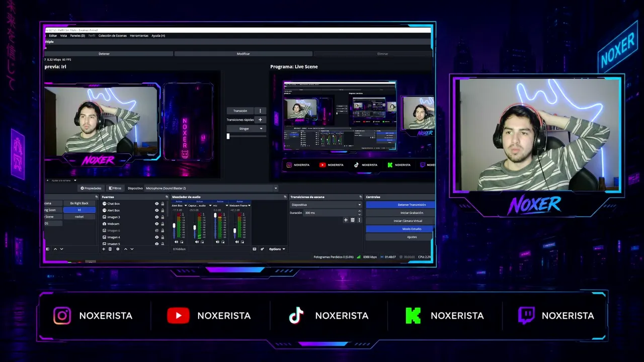
Task: Click the Detener Transmisión button
Action: pos(400,205)
